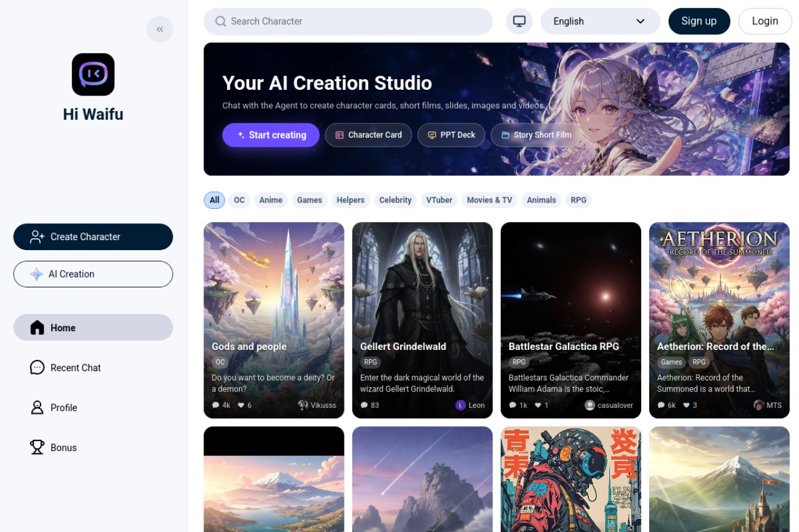Image resolution: width=799 pixels, height=532 pixels.
Task: Click the heart icon on Aetherion card
Action: point(686,405)
